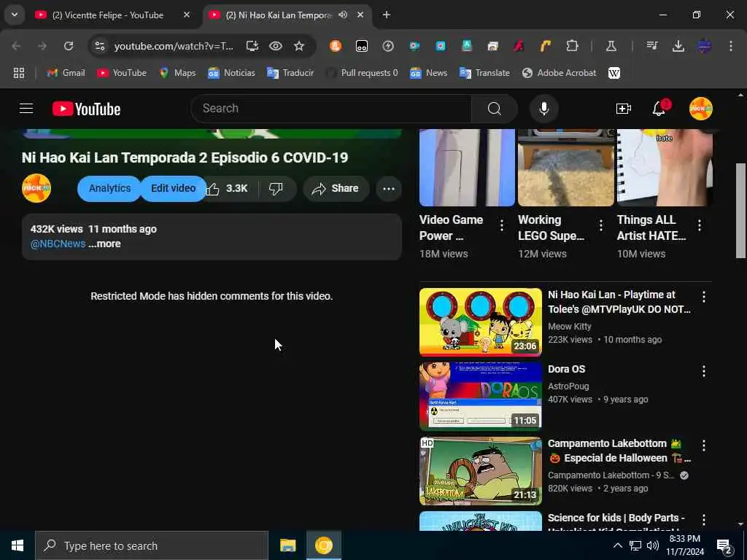747x560 pixels.
Task: Open the Working LEGO short thumbnail
Action: 566,168
